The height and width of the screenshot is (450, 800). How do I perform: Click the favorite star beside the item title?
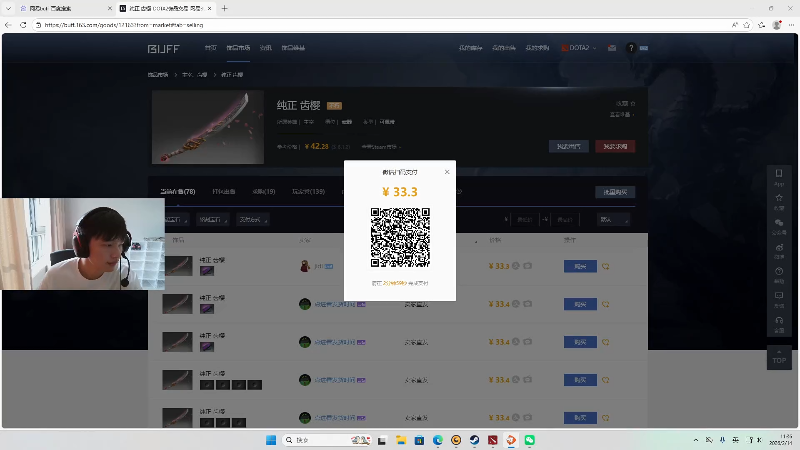tap(633, 104)
